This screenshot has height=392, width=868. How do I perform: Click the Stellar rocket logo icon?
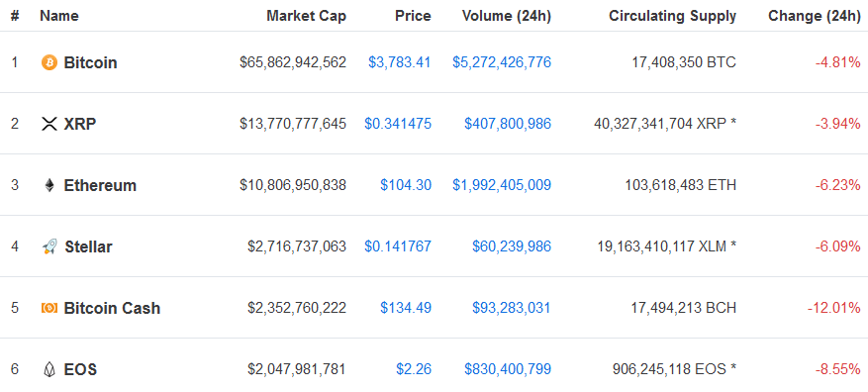(49, 246)
